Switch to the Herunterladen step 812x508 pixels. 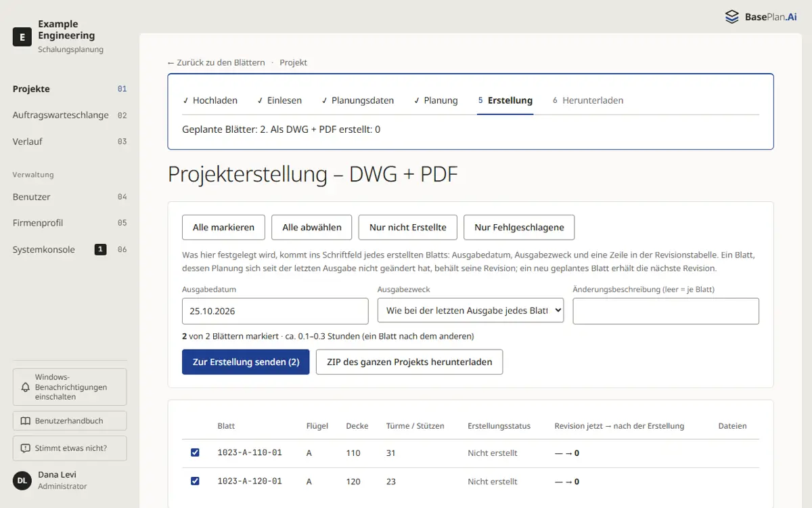click(588, 100)
